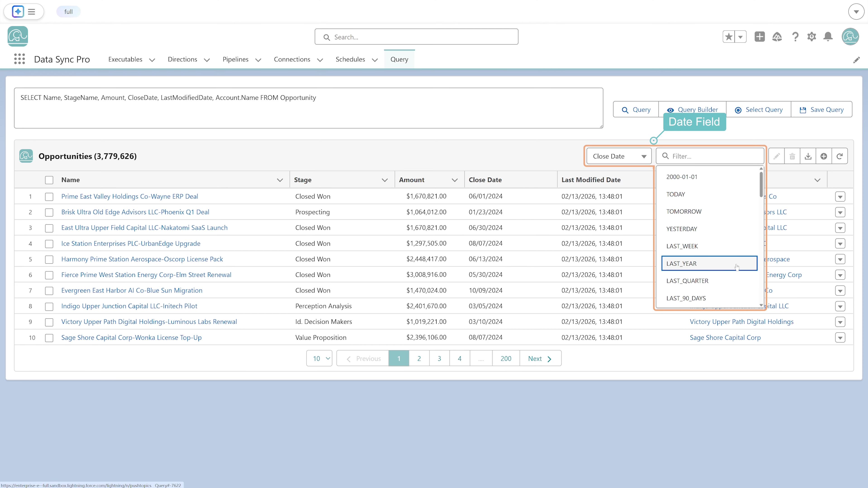Open the Name column header menu
This screenshot has height=488, width=868.
pyautogui.click(x=280, y=180)
